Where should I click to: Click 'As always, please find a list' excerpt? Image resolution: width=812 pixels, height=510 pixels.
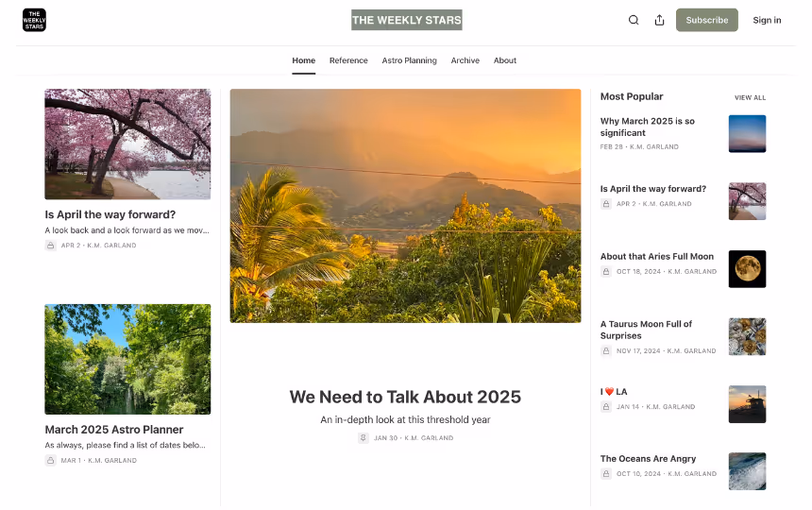[x=125, y=445]
